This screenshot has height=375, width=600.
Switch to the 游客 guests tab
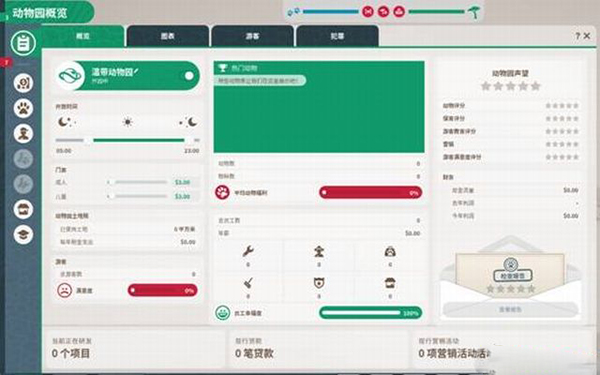pyautogui.click(x=252, y=36)
